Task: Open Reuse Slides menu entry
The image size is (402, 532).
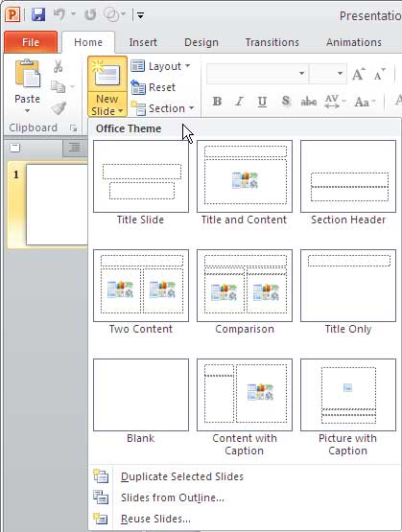Action: pyautogui.click(x=245, y=519)
